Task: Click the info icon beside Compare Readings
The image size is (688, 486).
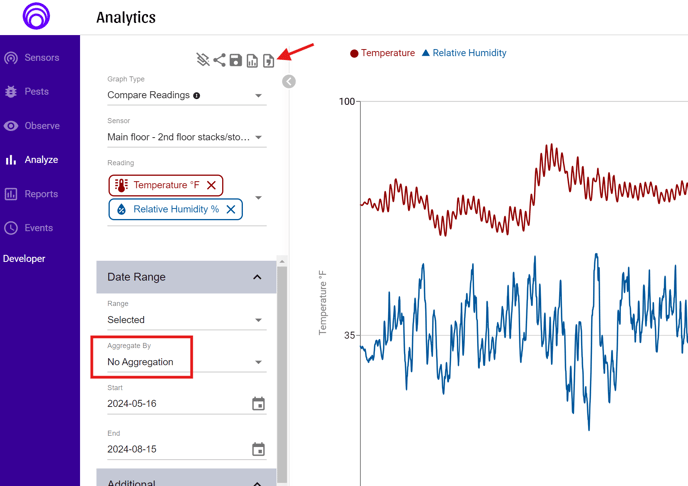Action: coord(197,96)
